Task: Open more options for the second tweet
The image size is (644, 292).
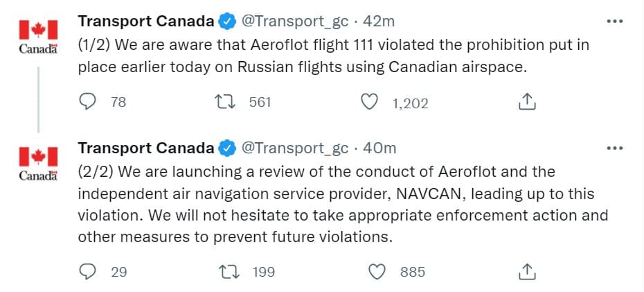Action: tap(614, 148)
